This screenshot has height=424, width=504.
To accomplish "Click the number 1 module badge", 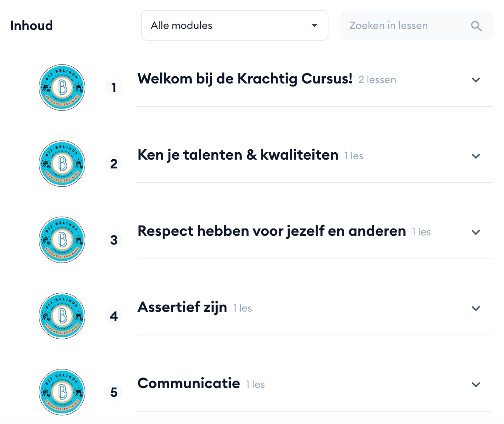I will coord(114,88).
